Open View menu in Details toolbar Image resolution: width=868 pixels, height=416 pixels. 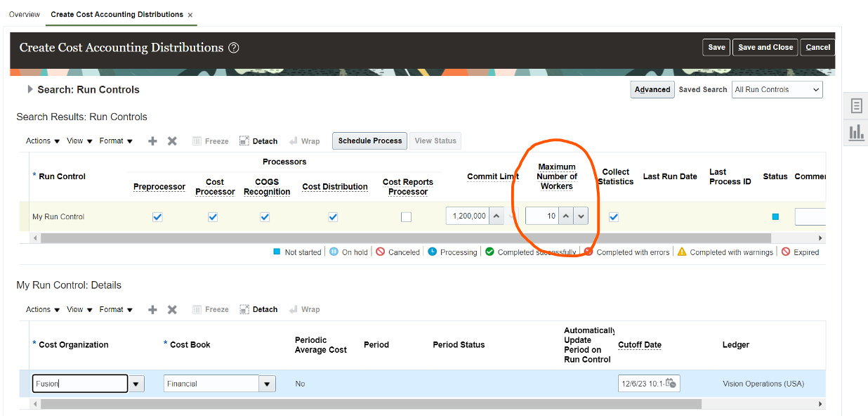pos(79,310)
